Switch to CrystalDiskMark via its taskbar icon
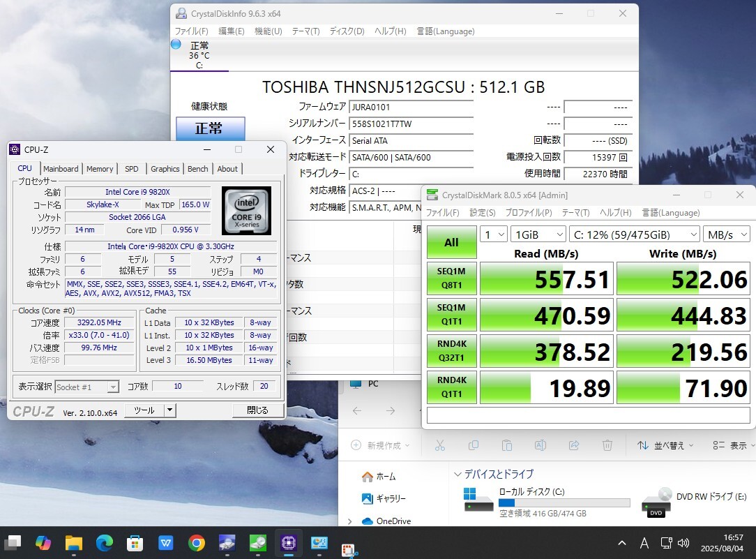 pyautogui.click(x=258, y=543)
